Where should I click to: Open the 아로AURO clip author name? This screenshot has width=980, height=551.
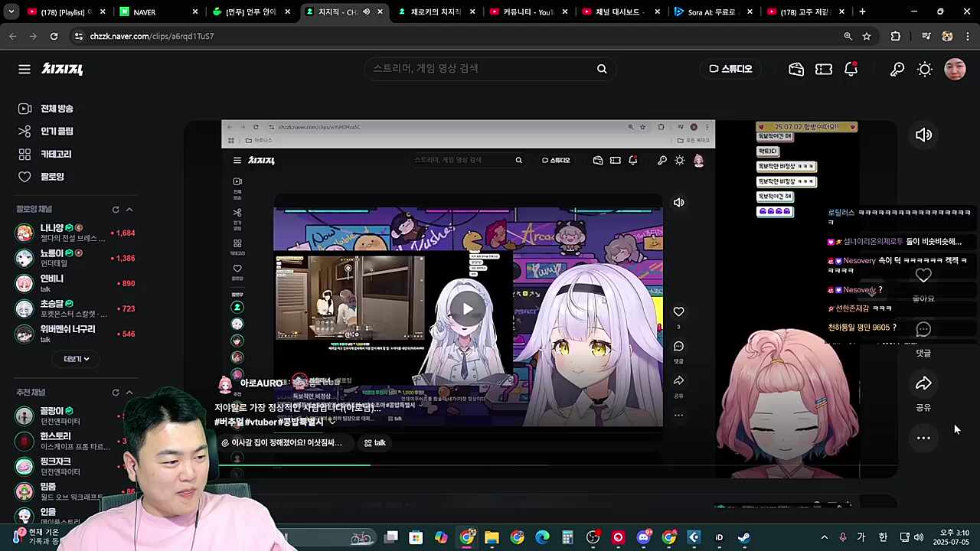coord(261,383)
